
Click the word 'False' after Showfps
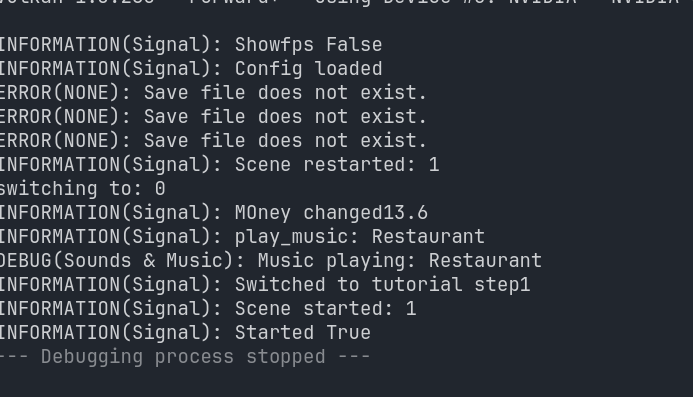[354, 45]
